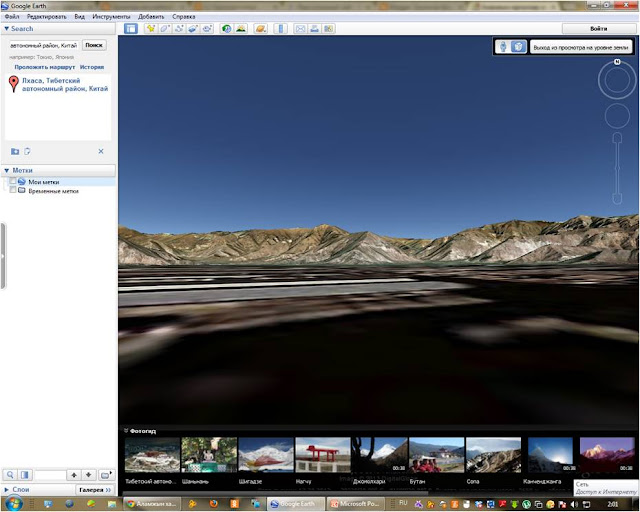This screenshot has width=640, height=512.
Task: Show historical imagery with the clock icon
Action: (x=227, y=29)
